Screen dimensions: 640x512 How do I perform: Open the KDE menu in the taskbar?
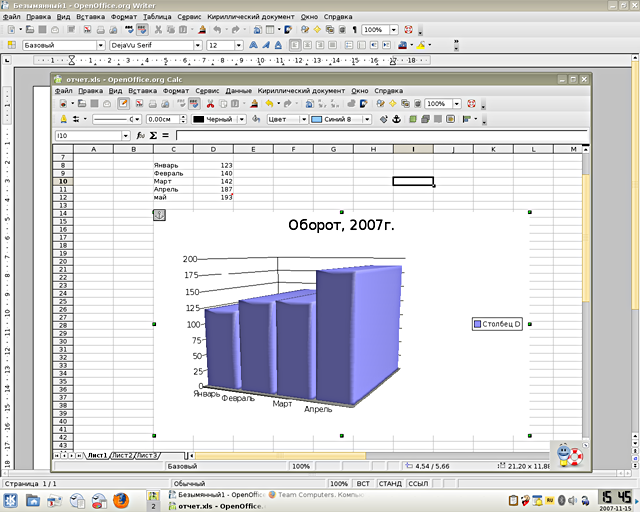click(x=10, y=499)
